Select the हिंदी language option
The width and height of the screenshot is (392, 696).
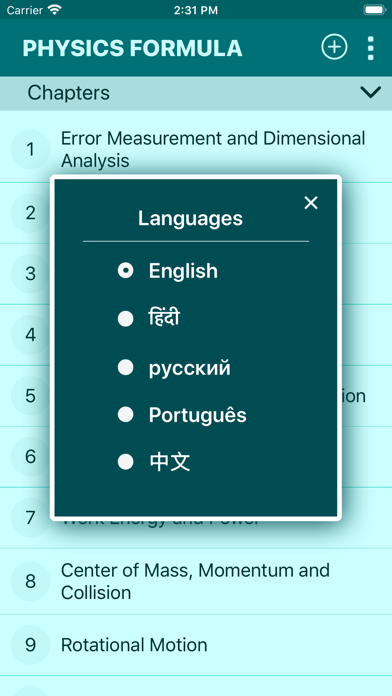149,318
